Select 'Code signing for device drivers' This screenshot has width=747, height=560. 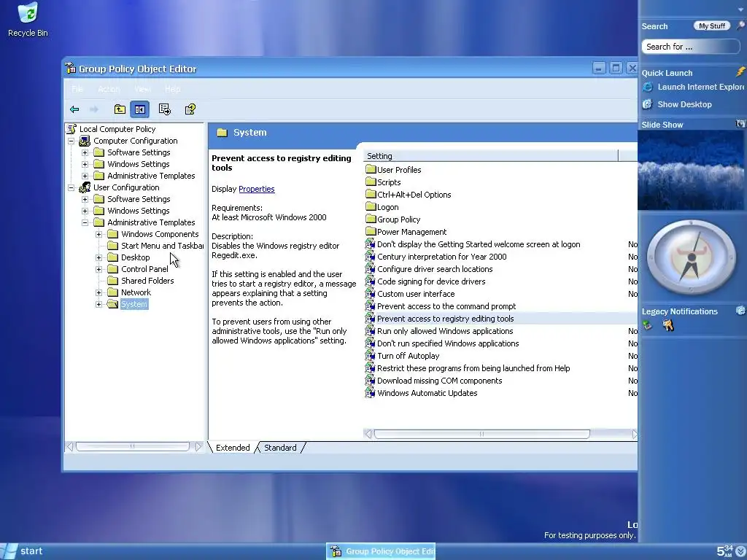coord(431,281)
